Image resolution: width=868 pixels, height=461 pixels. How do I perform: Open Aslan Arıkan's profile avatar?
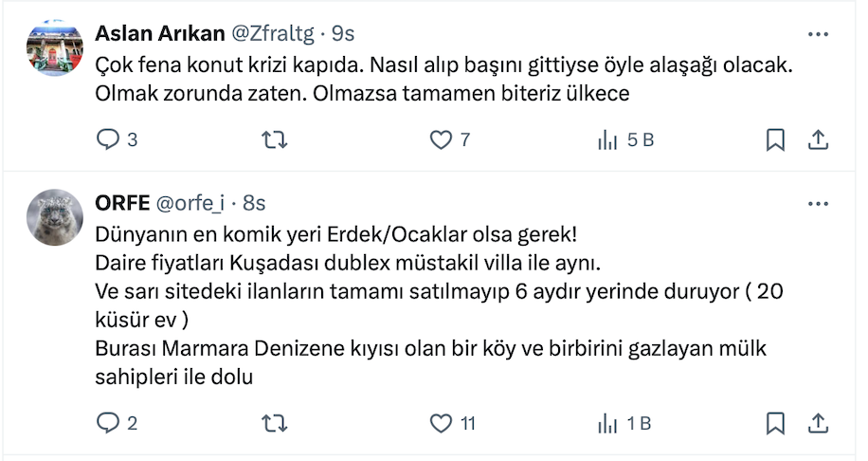[x=54, y=48]
